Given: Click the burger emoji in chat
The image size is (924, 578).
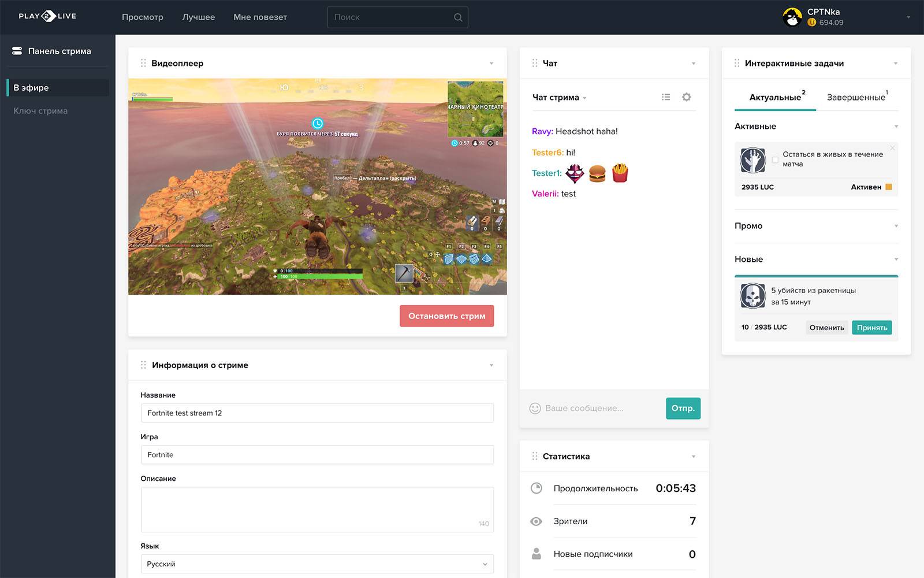Looking at the screenshot, I should point(597,173).
